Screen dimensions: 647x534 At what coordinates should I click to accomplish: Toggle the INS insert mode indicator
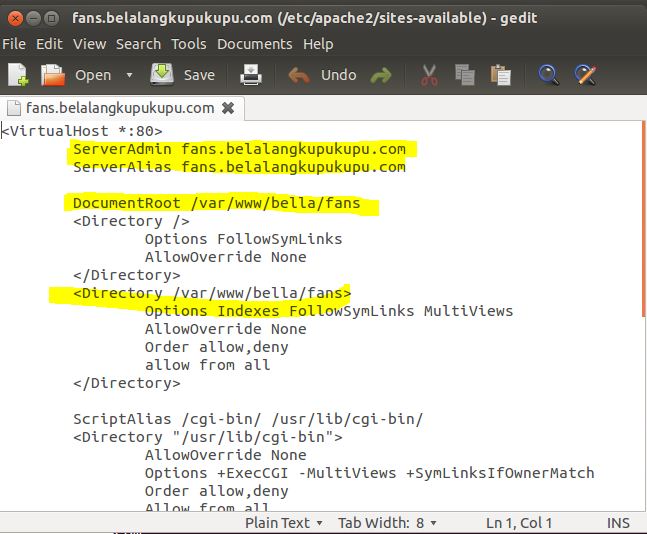[x=618, y=523]
